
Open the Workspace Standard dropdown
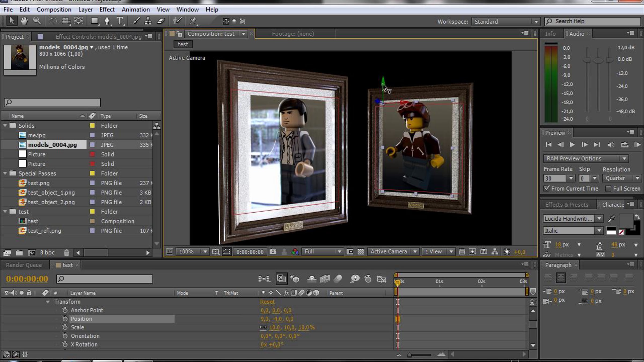point(505,21)
